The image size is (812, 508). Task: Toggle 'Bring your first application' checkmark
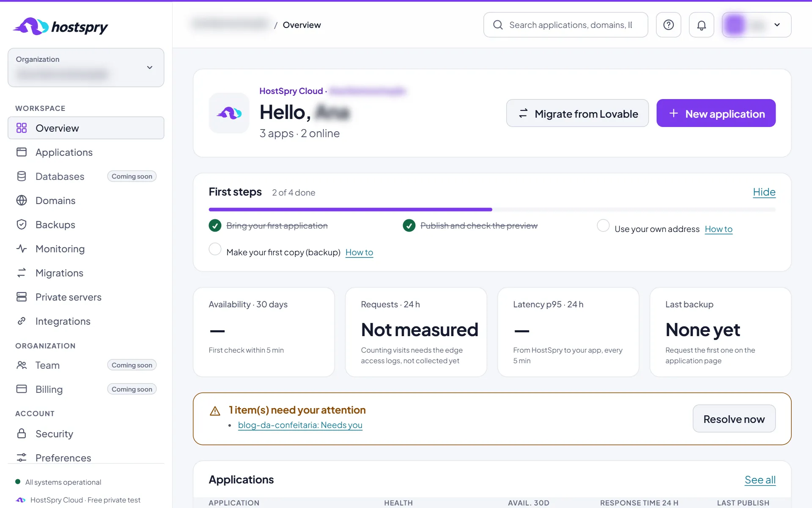[x=215, y=226]
